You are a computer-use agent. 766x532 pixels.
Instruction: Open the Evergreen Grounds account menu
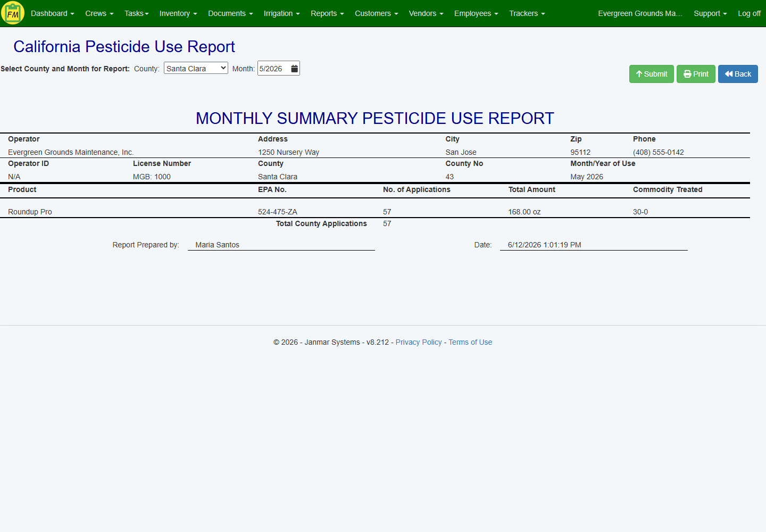click(640, 13)
